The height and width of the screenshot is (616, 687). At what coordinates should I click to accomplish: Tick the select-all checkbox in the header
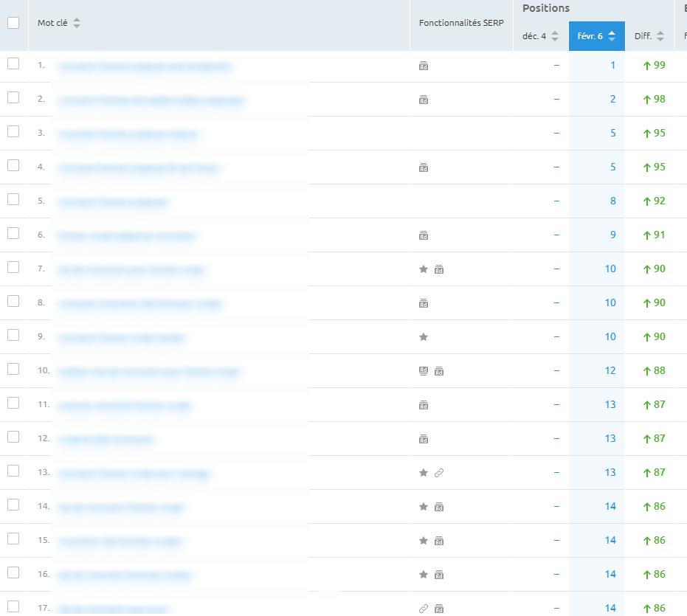coord(13,23)
